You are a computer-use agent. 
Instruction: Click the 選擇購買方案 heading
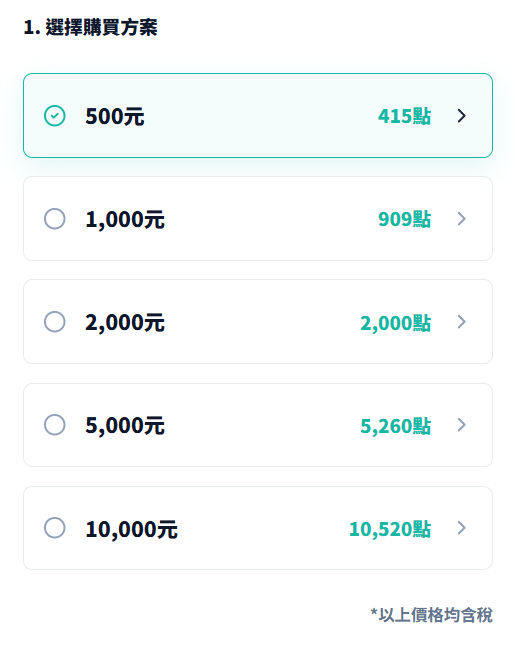102,27
